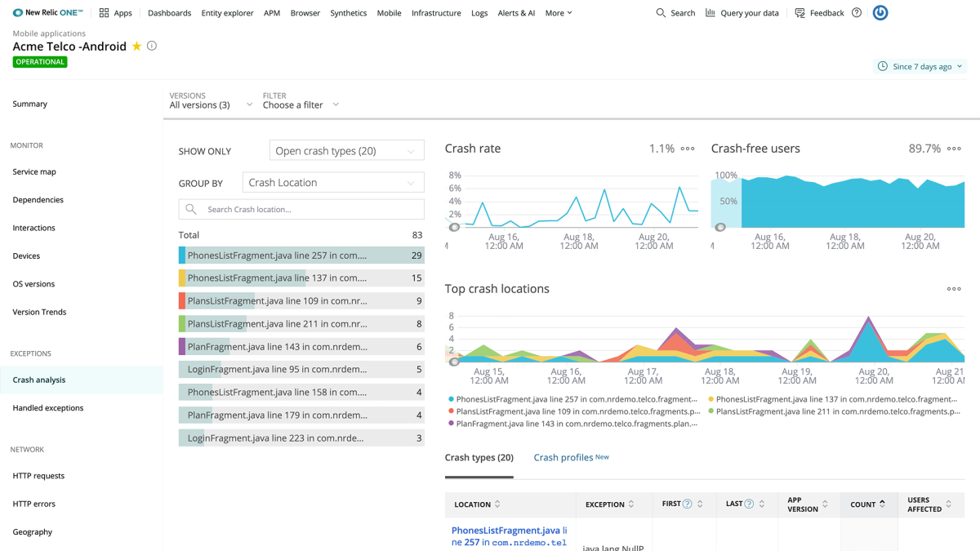980x551 pixels.
Task: Open Alerts & AI in top navigation
Action: [x=516, y=13]
